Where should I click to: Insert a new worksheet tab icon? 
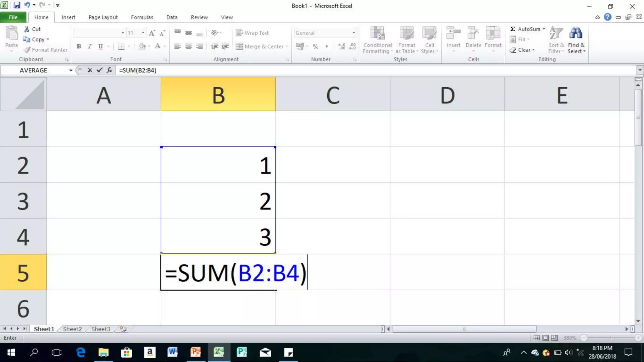(x=123, y=329)
